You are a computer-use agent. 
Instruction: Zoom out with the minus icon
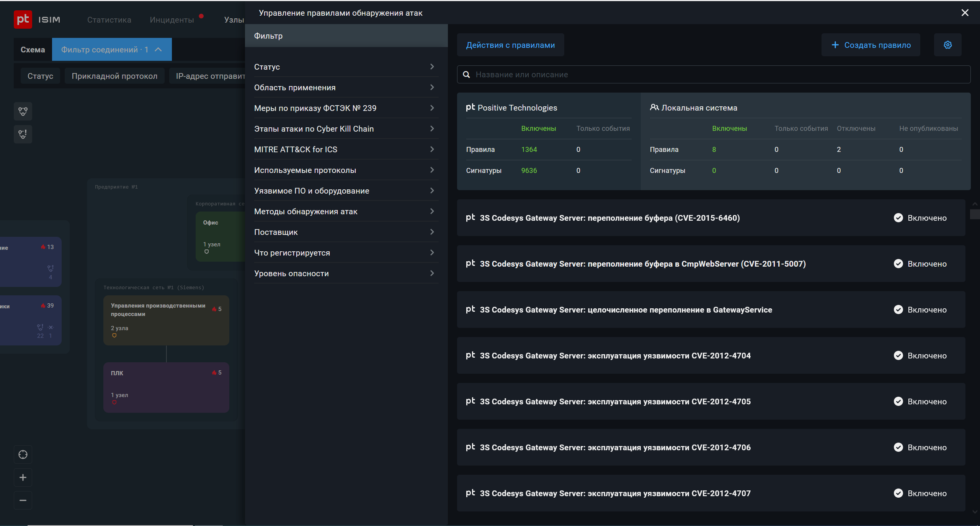23,500
